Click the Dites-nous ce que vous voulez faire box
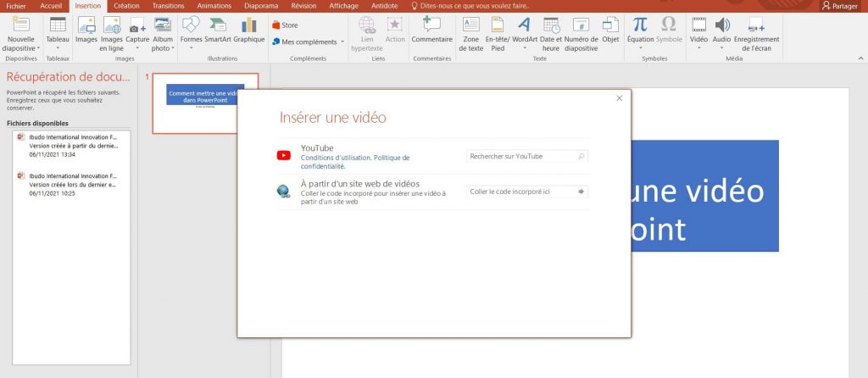The image size is (868, 378). [x=470, y=6]
